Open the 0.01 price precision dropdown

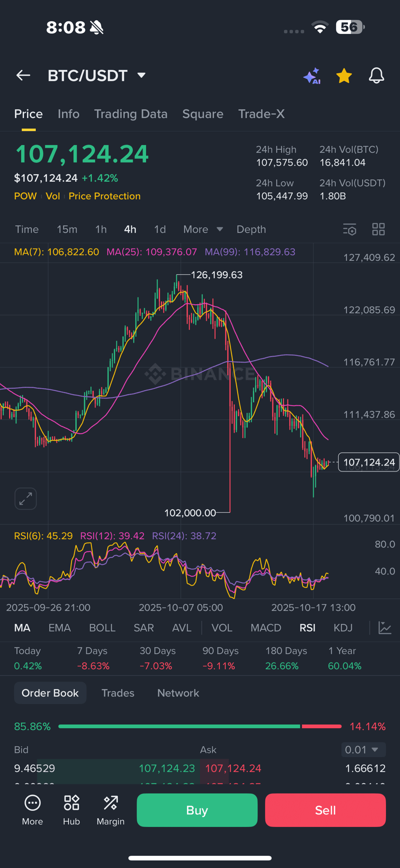tap(363, 750)
